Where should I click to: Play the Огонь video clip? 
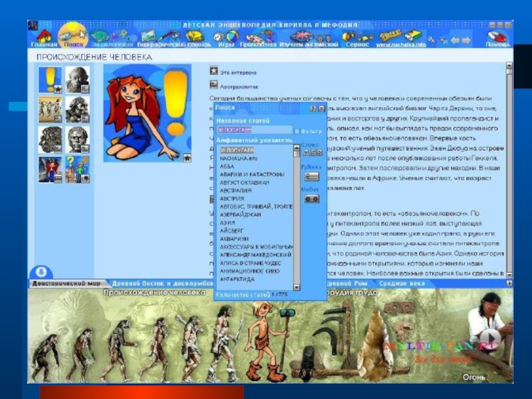pyautogui.click(x=490, y=338)
